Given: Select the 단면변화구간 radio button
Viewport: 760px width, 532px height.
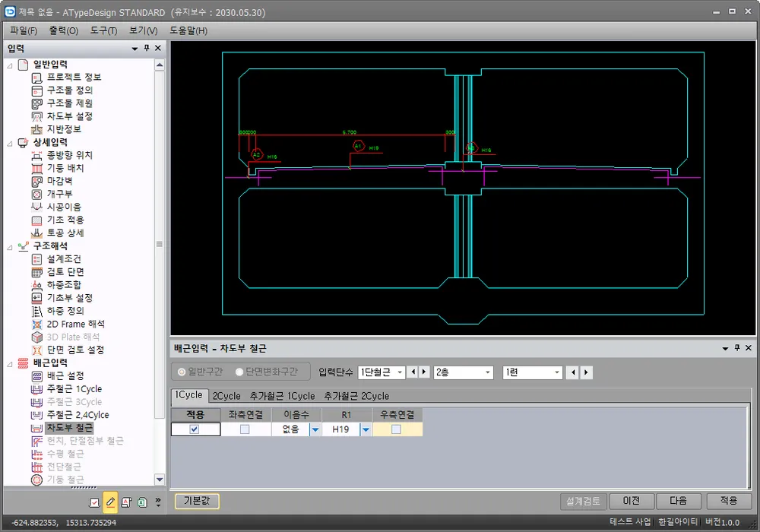Looking at the screenshot, I should click(239, 372).
